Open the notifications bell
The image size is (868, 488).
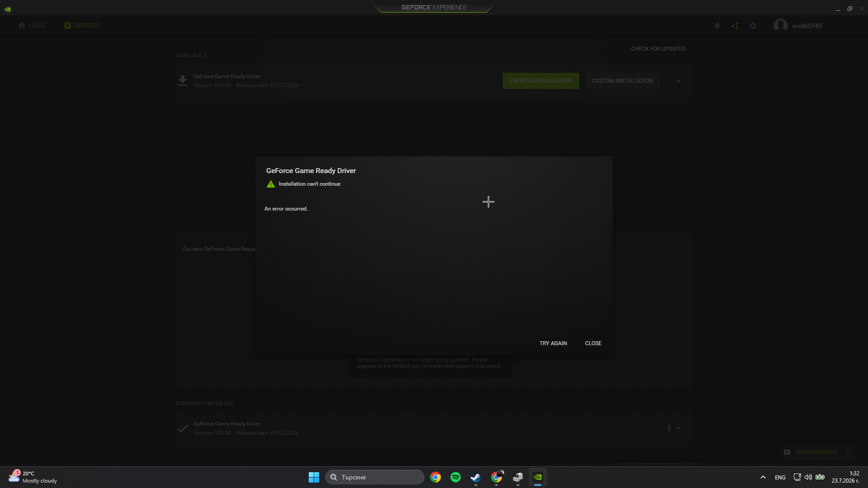(x=717, y=26)
